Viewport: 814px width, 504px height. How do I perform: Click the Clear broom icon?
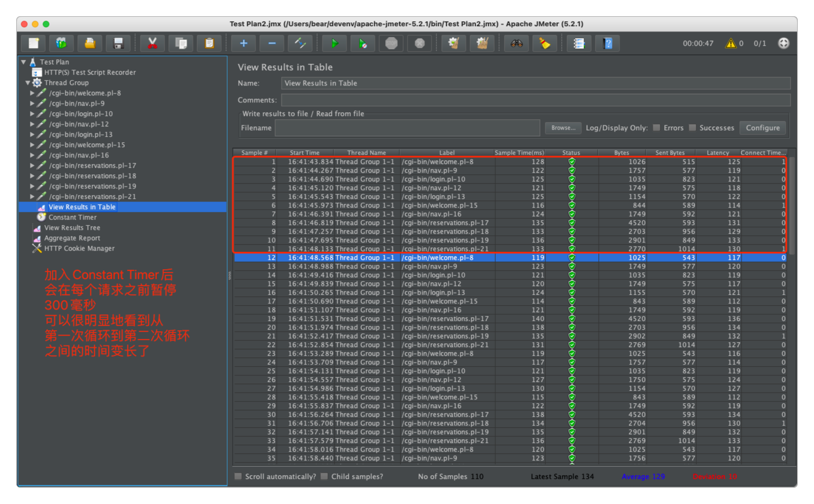[454, 43]
